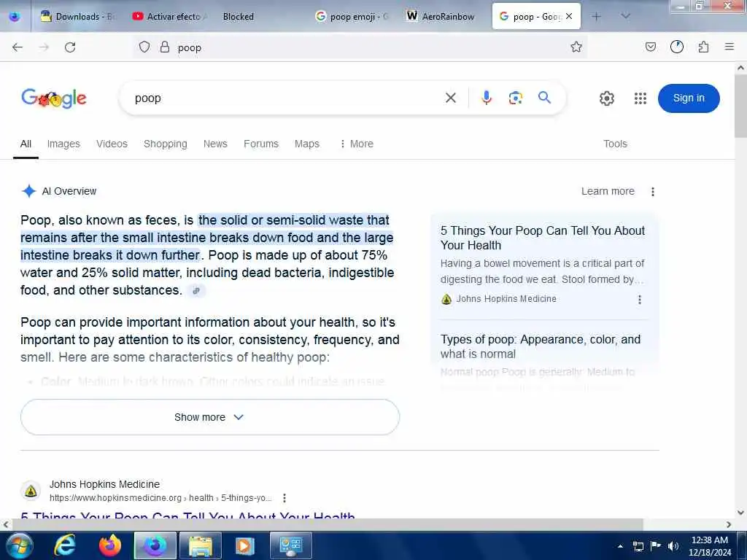The width and height of the screenshot is (747, 560).
Task: Open the list all tabs dropdown arrow
Action: coord(625,16)
